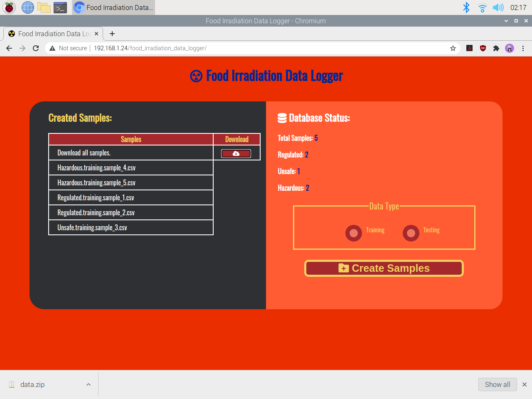Viewport: 532px width, 399px height.
Task: Click Show all in the downloads bar
Action: [498, 384]
